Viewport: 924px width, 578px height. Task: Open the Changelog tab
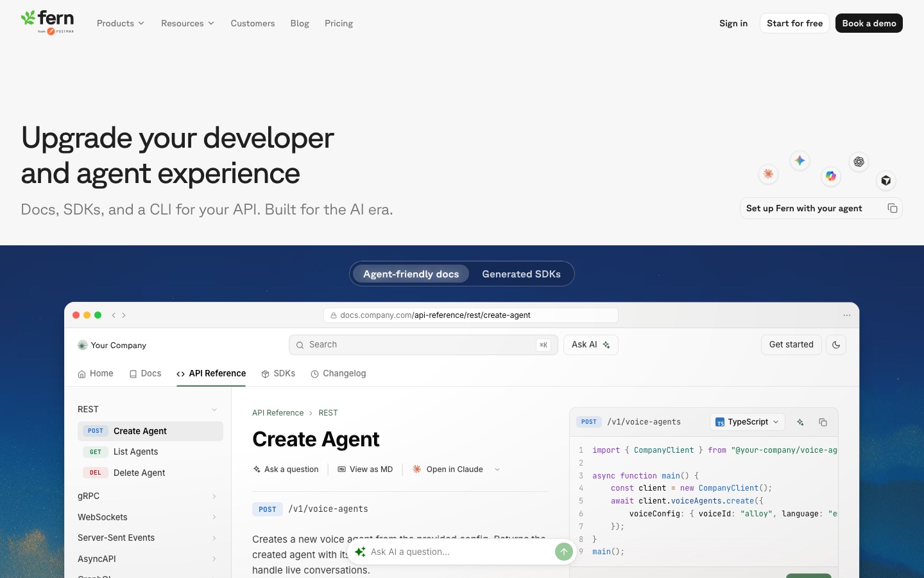tap(338, 374)
